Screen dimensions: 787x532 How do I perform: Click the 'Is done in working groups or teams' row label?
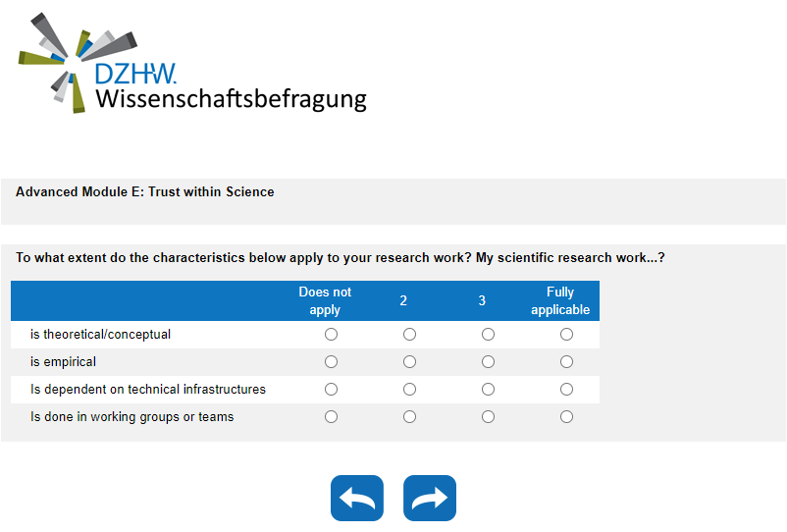point(132,417)
